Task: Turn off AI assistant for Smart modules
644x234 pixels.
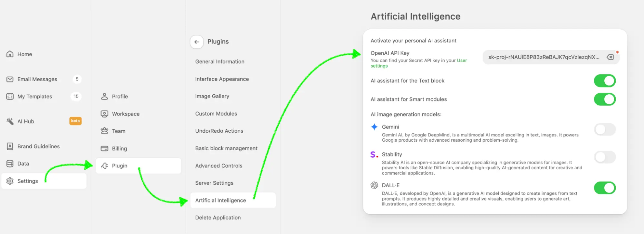Action: coord(605,99)
